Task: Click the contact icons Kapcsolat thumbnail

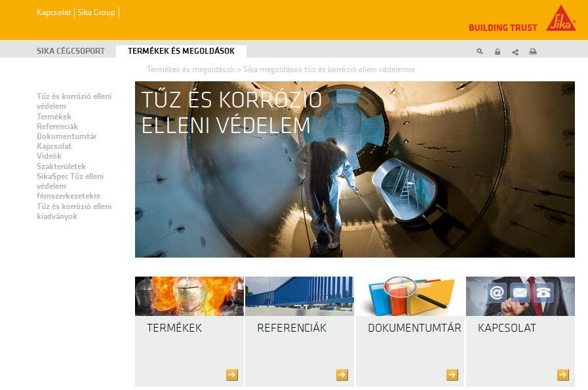Action: 520,296
